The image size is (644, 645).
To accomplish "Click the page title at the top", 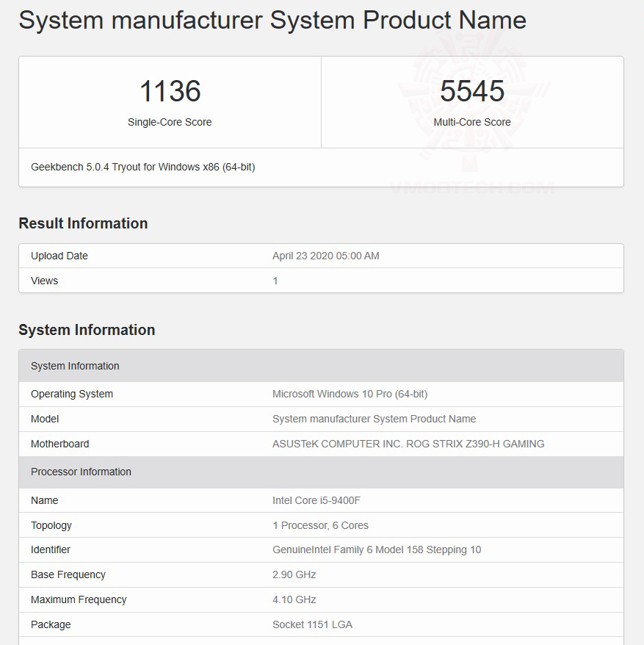I will point(272,20).
